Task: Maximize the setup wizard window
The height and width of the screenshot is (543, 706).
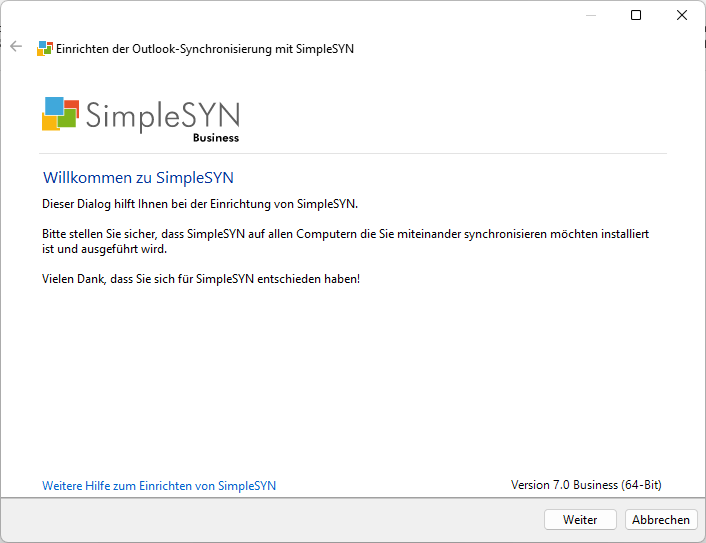Action: click(636, 15)
